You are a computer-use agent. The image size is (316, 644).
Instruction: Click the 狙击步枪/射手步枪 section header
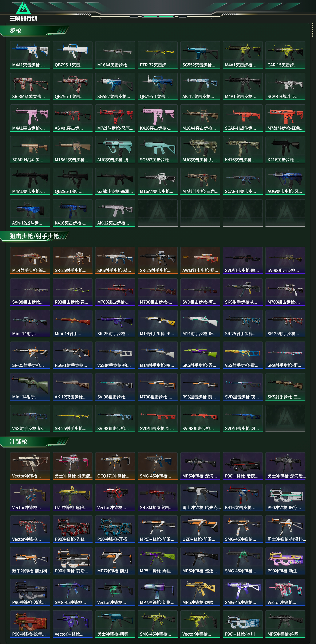click(35, 236)
